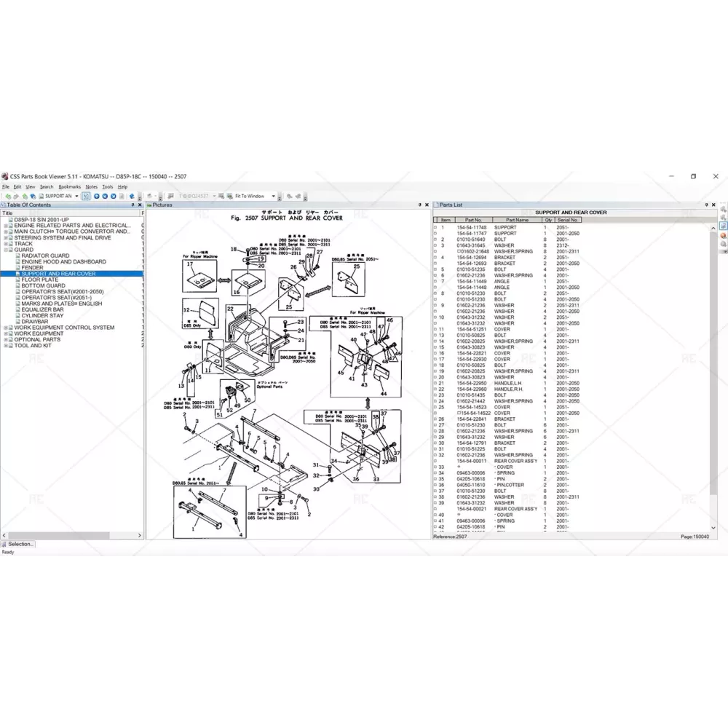Open the Bookmarks menu
728x728 pixels.
[x=70, y=187]
